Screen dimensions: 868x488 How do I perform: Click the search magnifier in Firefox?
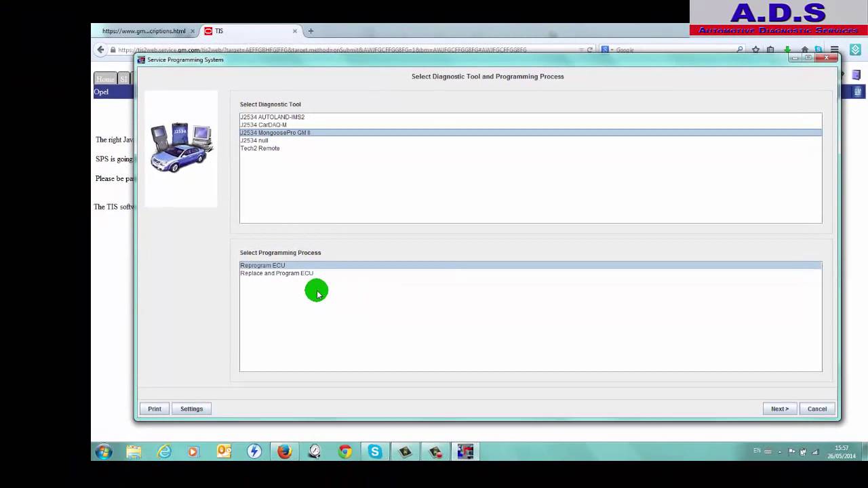(740, 49)
